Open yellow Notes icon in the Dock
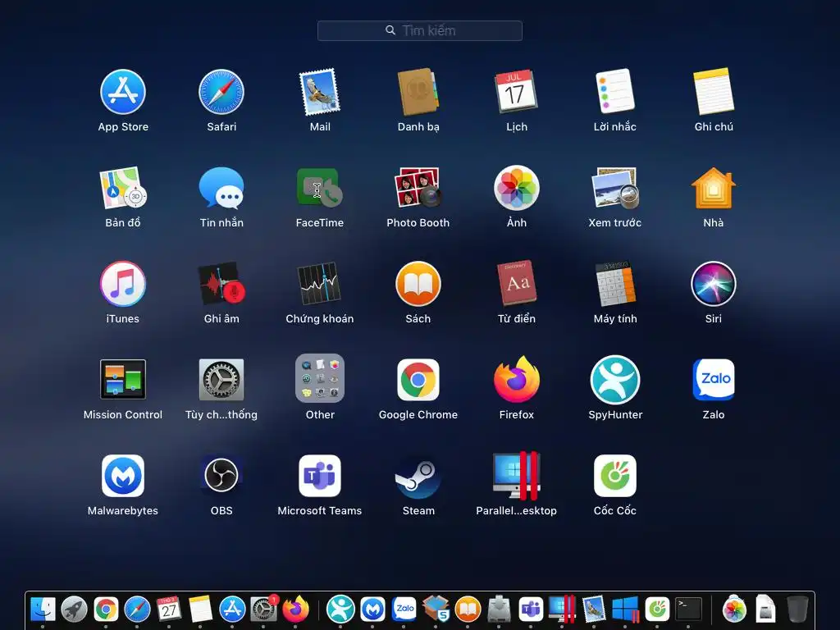 [x=200, y=609]
